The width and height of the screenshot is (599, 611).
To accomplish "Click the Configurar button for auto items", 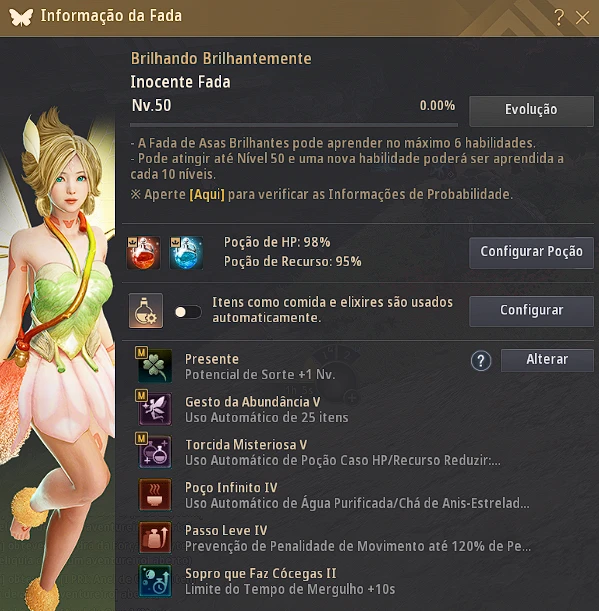I will pos(531,311).
